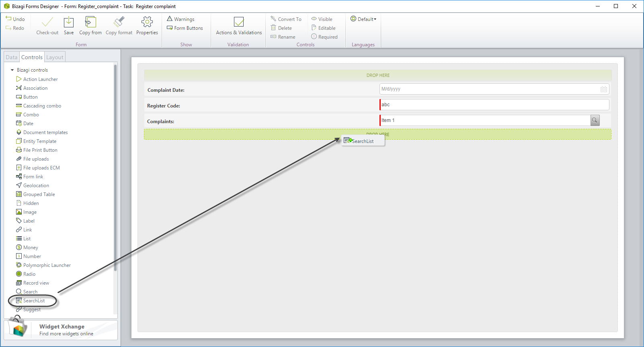The height and width of the screenshot is (347, 644).
Task: Save the form with the Save icon
Action: 69,22
